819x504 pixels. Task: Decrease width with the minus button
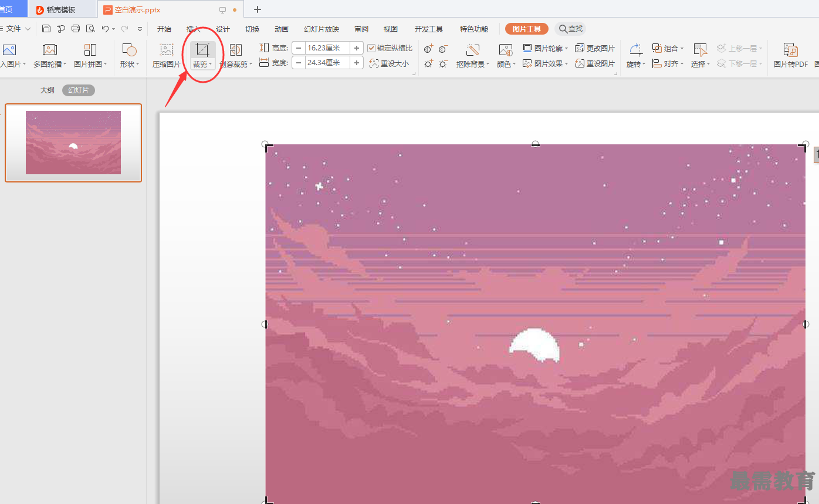coord(299,63)
